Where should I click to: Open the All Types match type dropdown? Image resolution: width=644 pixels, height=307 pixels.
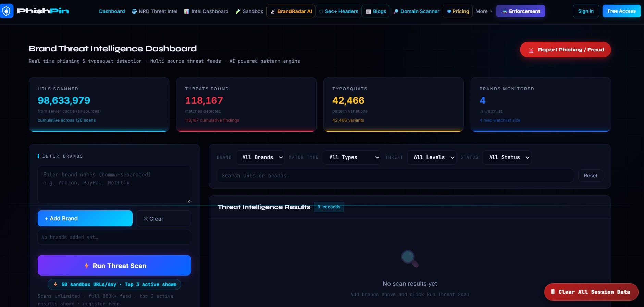[x=352, y=157]
